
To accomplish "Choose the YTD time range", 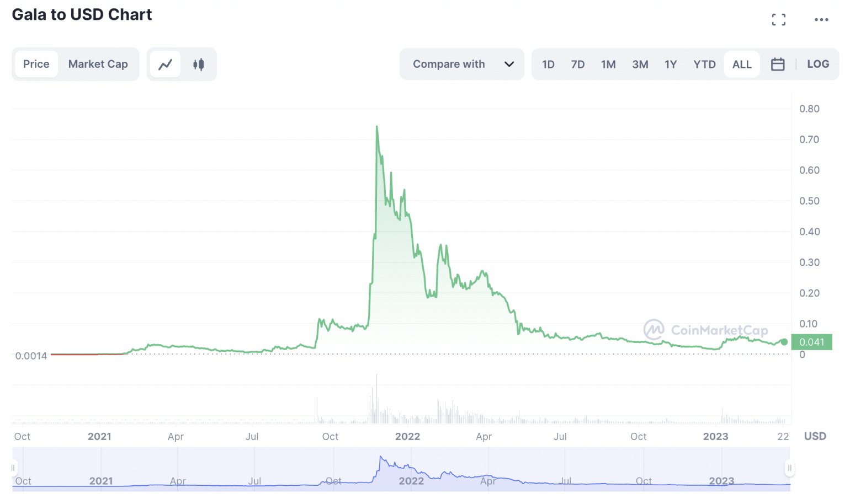I will click(x=704, y=65).
